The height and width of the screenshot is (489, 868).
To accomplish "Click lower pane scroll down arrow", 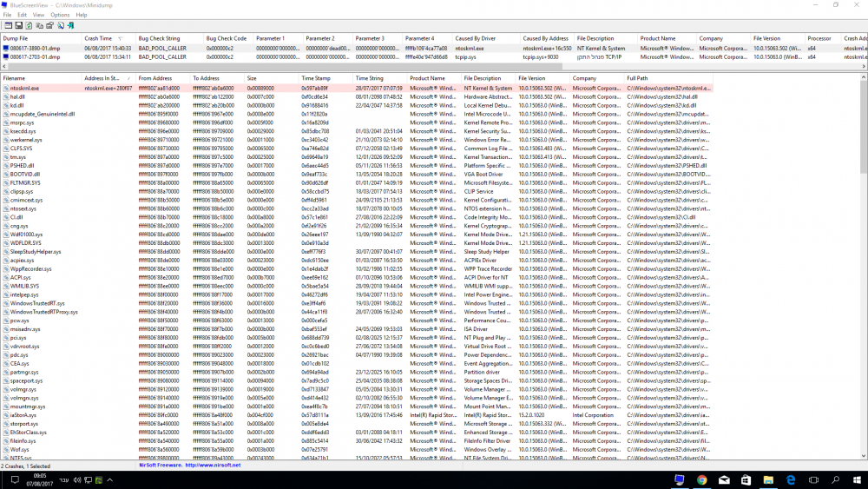I will point(864,456).
